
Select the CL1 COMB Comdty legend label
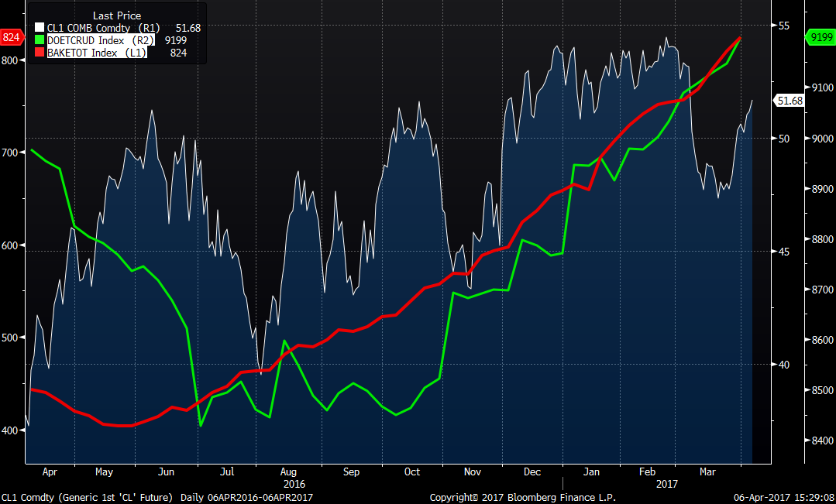pos(91,28)
